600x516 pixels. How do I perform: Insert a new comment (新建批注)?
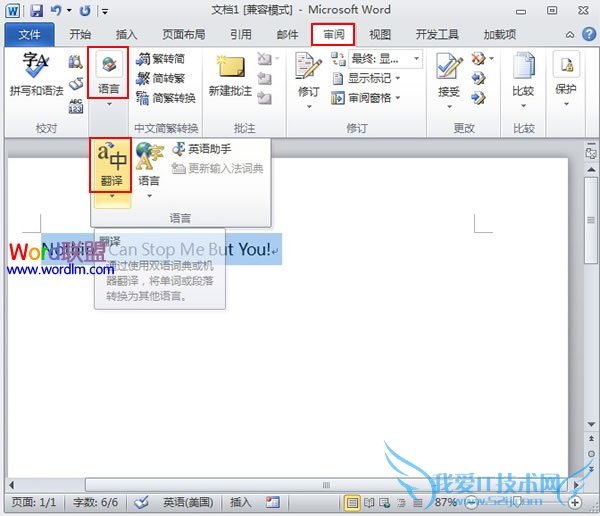point(230,76)
